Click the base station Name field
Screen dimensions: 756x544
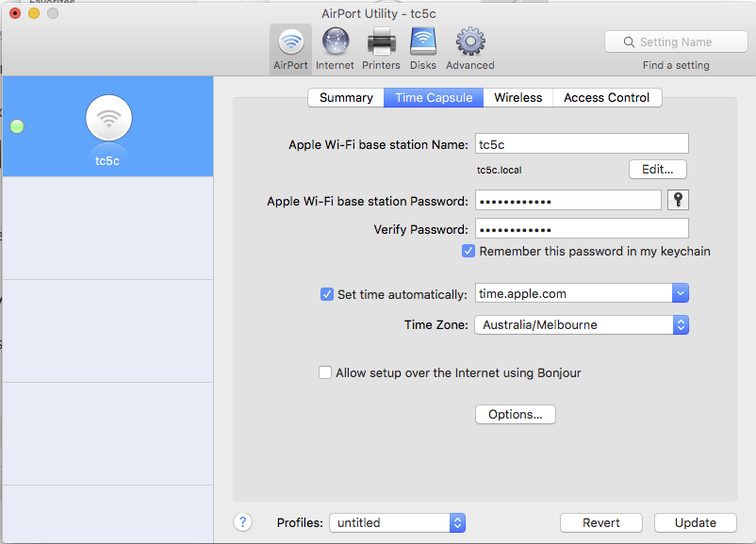[x=582, y=143]
